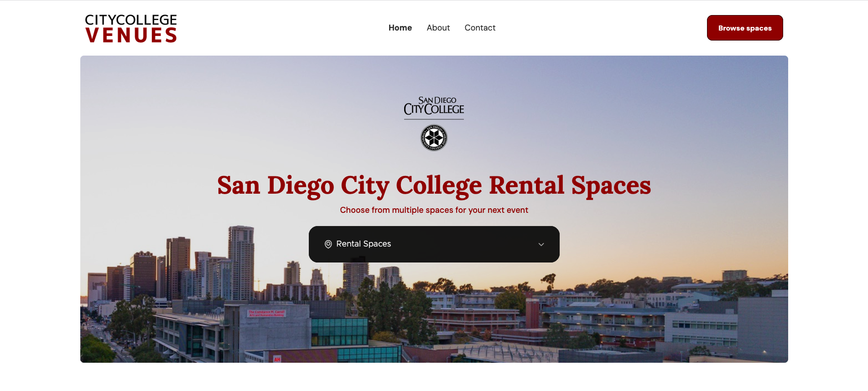Click the teal glass building in photo
This screenshot has height=391, width=868.
pyautogui.click(x=339, y=332)
